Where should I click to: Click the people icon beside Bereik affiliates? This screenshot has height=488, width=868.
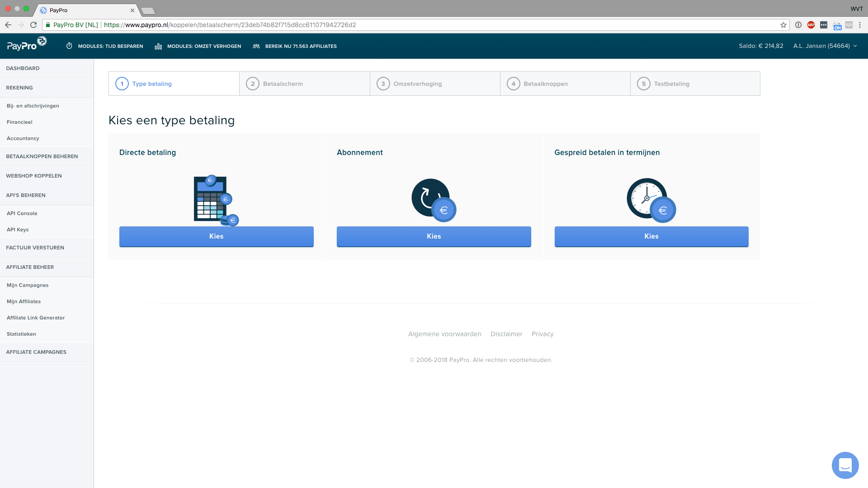pyautogui.click(x=256, y=46)
